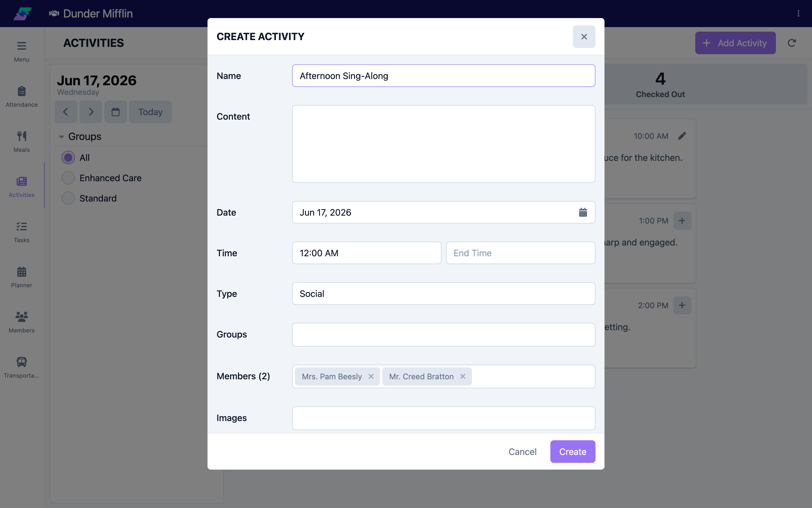Open the start time field 12:00 AM
Viewport: 812px width, 508px height.
coord(367,253)
